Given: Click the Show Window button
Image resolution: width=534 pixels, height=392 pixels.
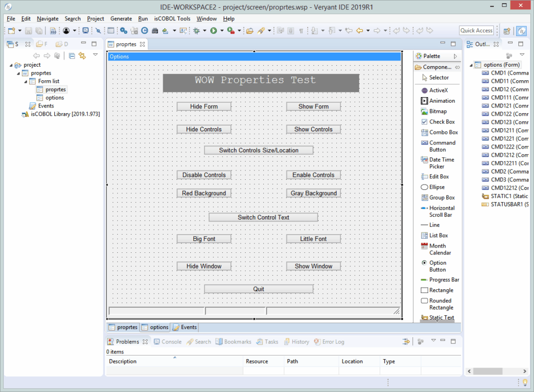Looking at the screenshot, I should pyautogui.click(x=313, y=266).
